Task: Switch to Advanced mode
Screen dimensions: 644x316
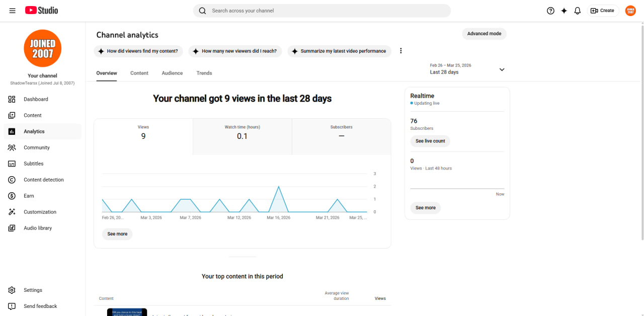Action: [x=484, y=34]
